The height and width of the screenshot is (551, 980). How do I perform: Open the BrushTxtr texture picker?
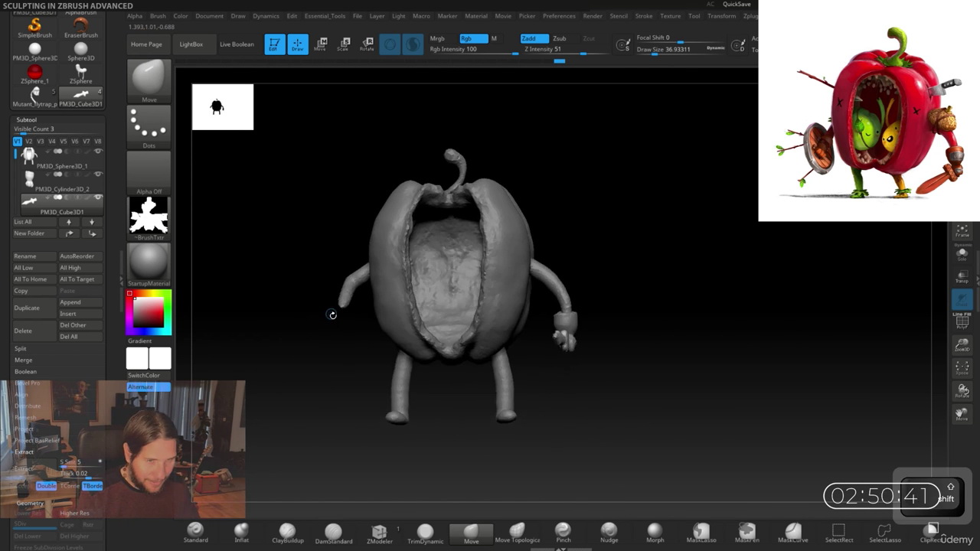coord(149,218)
